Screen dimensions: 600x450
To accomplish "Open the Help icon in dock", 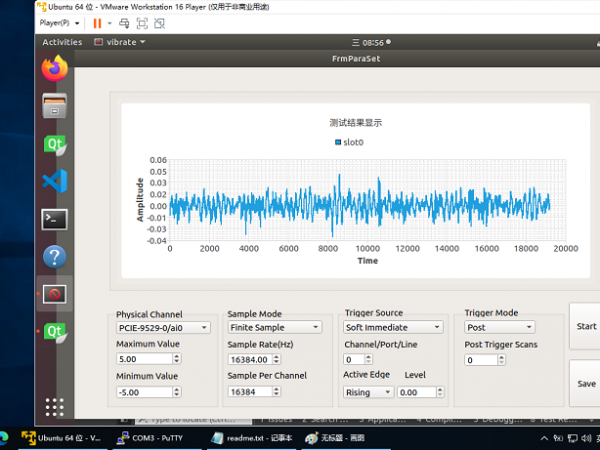I will 54,256.
